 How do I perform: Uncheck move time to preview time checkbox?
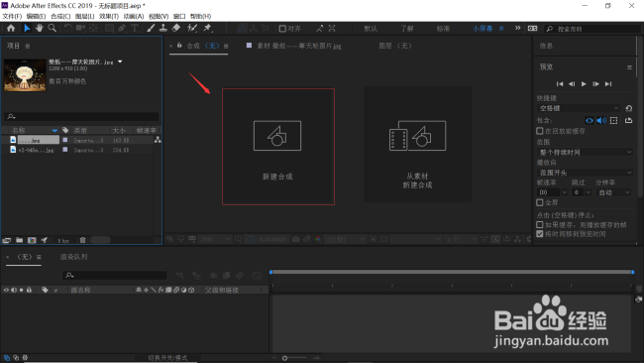[x=540, y=234]
